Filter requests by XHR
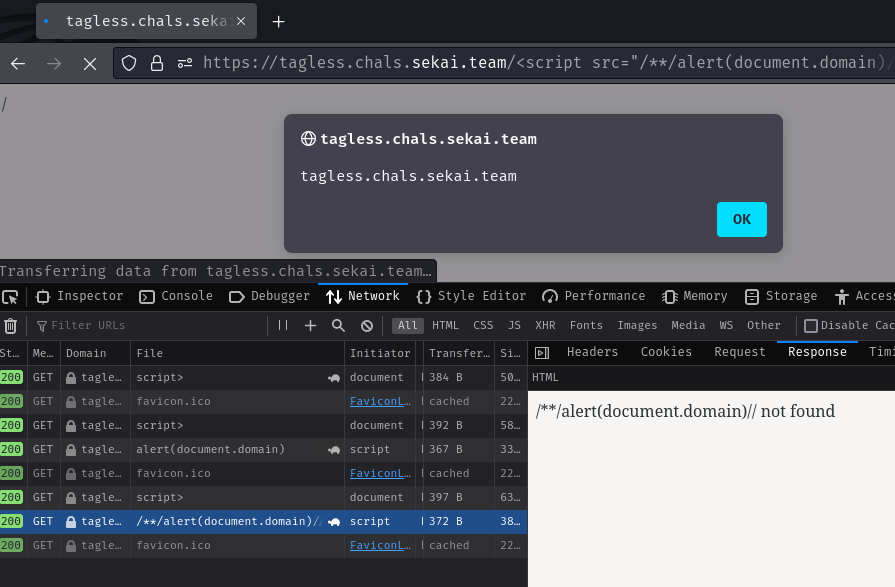The width and height of the screenshot is (895, 587). [545, 325]
